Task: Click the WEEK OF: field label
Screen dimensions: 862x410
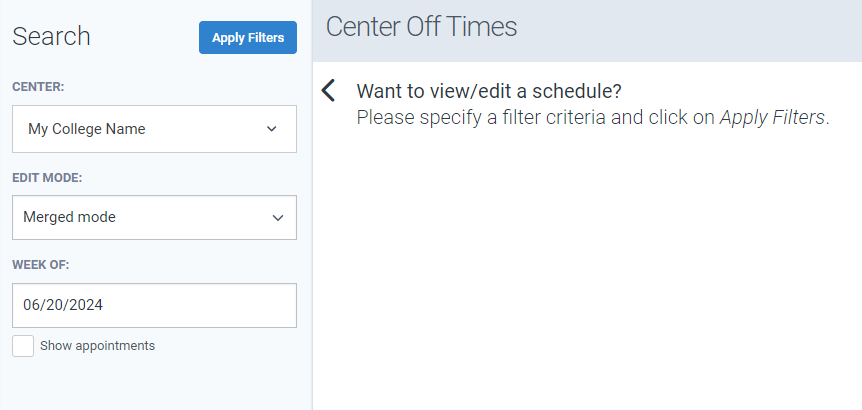Action: (40, 265)
